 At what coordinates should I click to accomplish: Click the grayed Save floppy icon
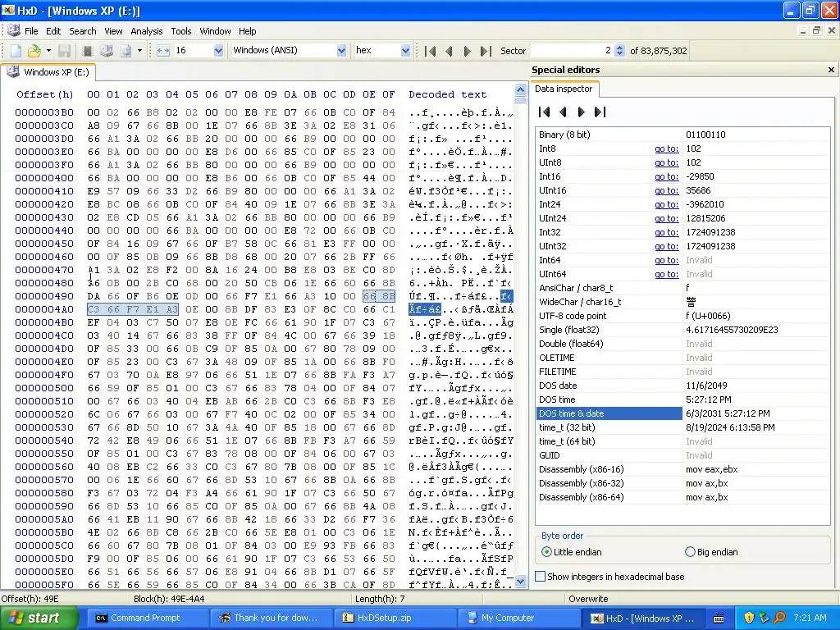[x=64, y=51]
